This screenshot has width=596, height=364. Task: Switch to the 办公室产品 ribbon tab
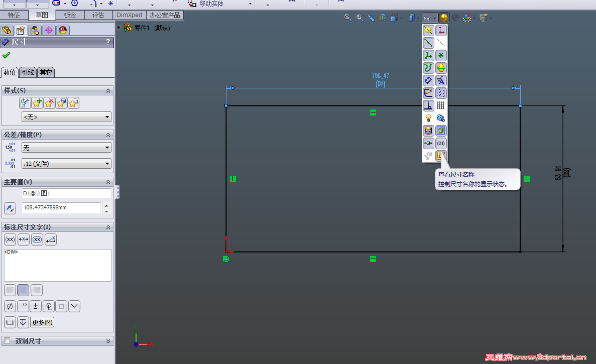click(x=165, y=15)
